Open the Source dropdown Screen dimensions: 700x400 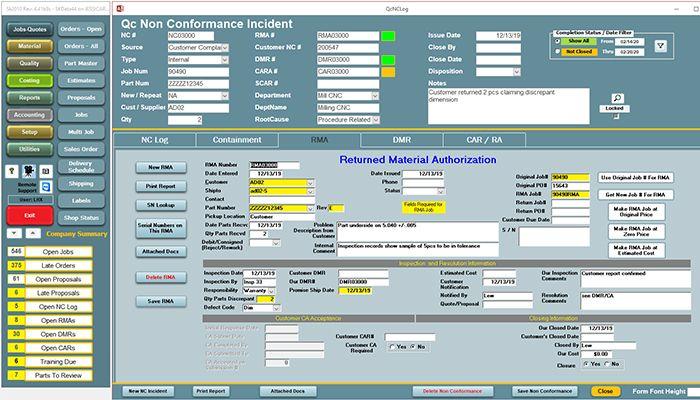click(x=225, y=48)
